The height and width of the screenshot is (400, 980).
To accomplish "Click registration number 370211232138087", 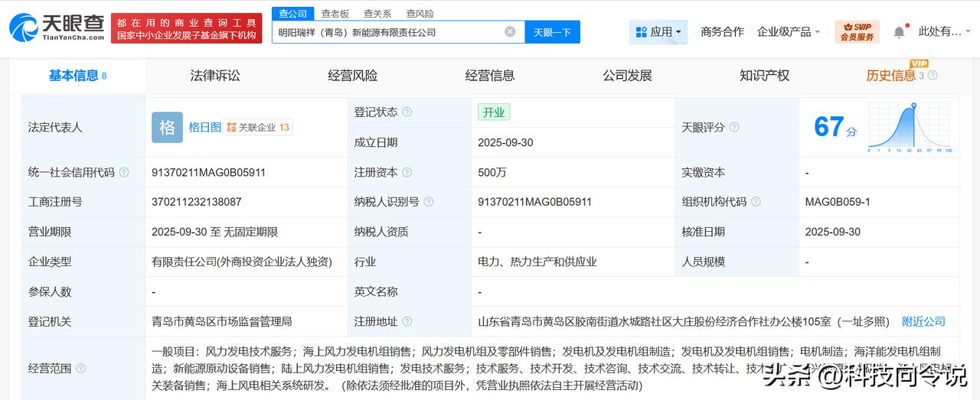I will tap(197, 202).
